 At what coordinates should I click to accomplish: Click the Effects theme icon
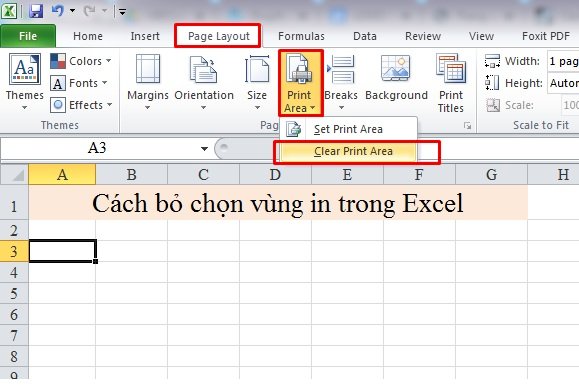58,105
